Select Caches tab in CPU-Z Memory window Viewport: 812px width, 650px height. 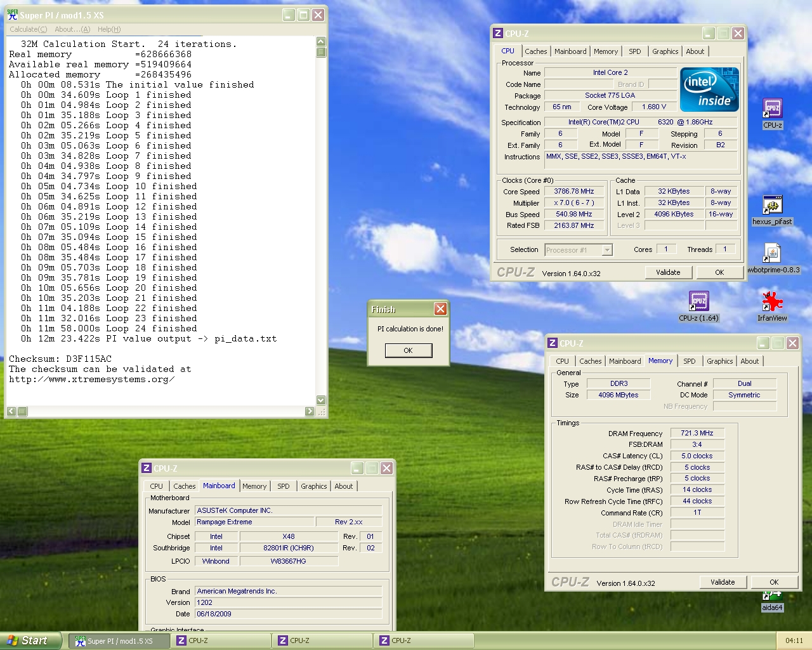point(591,362)
